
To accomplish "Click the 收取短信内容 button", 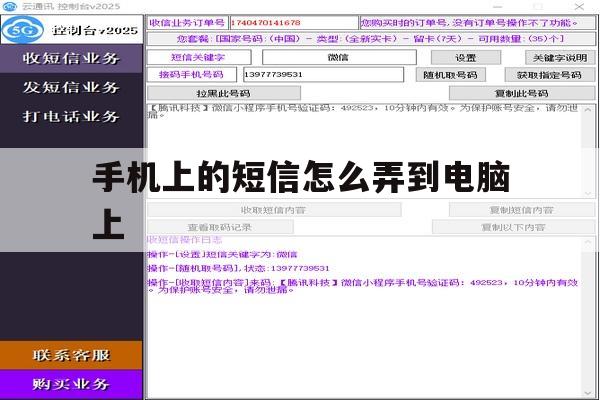I will tap(274, 210).
